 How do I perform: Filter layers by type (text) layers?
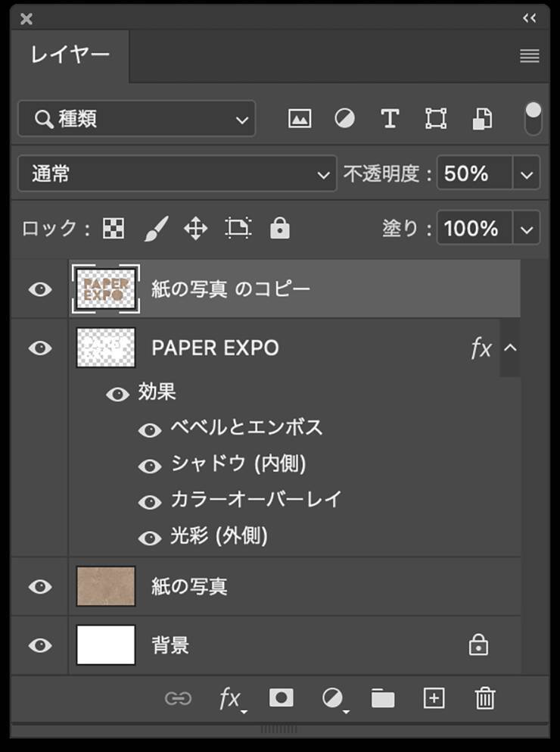tap(390, 119)
